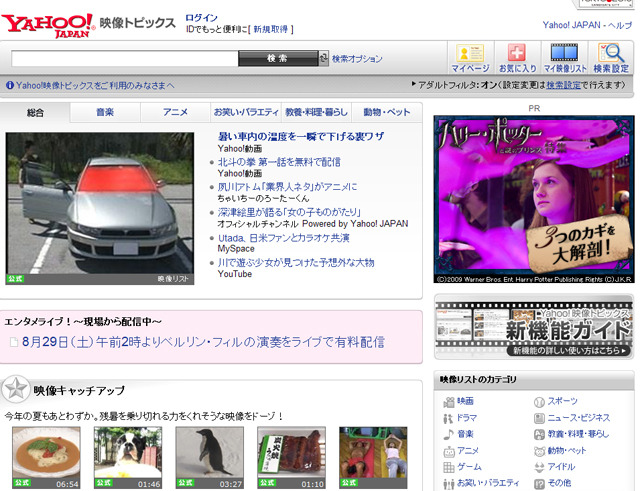Switch to the アニメ tab
Viewport: 640px width, 491px height.
point(176,112)
